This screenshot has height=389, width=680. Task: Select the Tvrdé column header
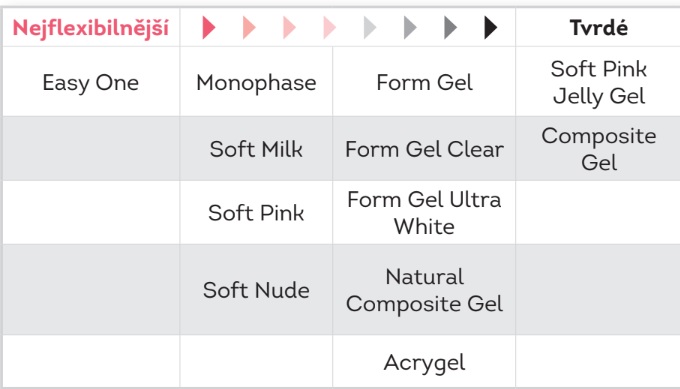pos(598,28)
